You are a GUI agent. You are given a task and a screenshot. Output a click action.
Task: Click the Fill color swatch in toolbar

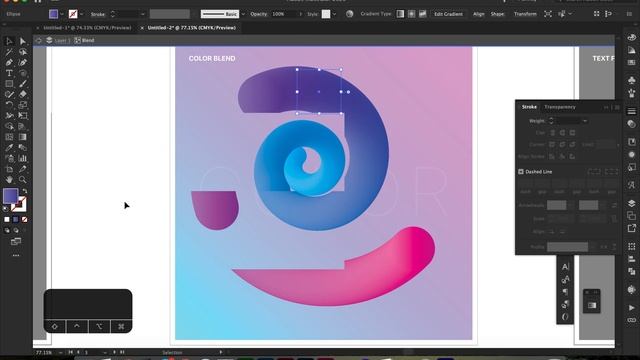[x=11, y=196]
